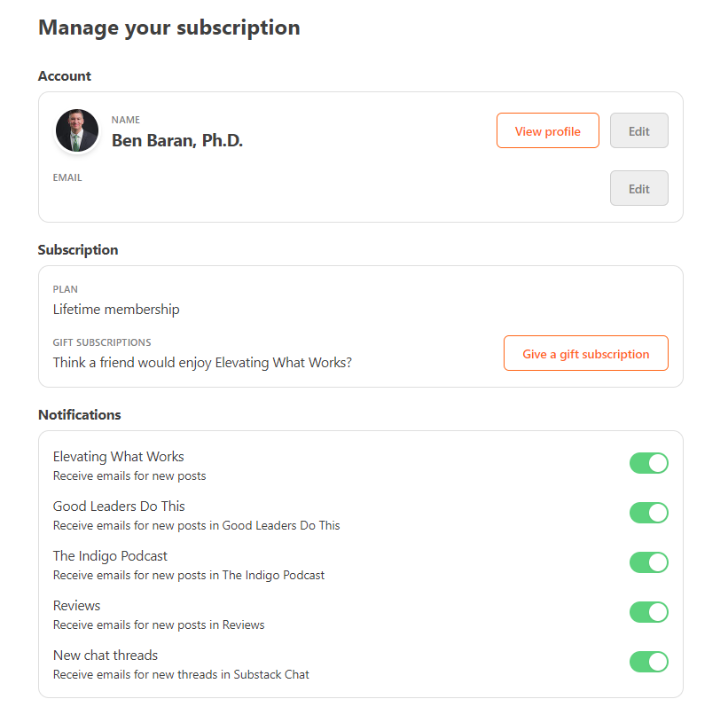
Task: Open the Elevating What Works publication title
Action: click(x=118, y=456)
